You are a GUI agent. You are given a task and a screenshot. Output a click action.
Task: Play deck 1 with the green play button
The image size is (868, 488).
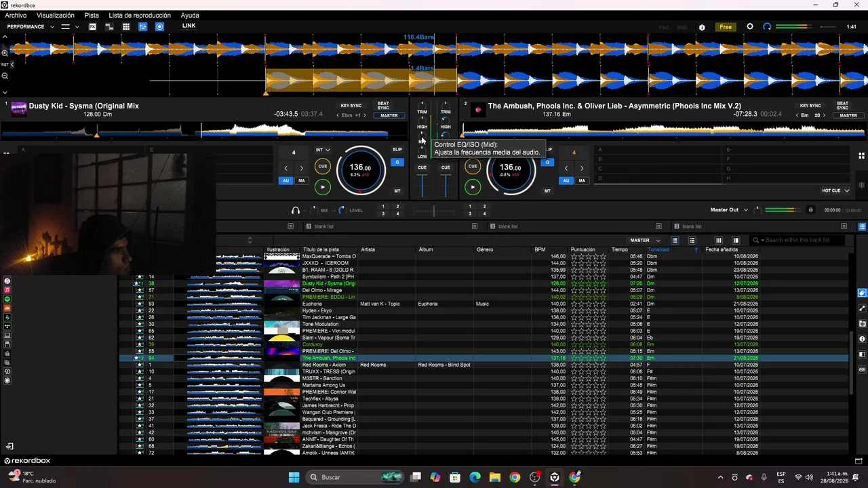[323, 187]
